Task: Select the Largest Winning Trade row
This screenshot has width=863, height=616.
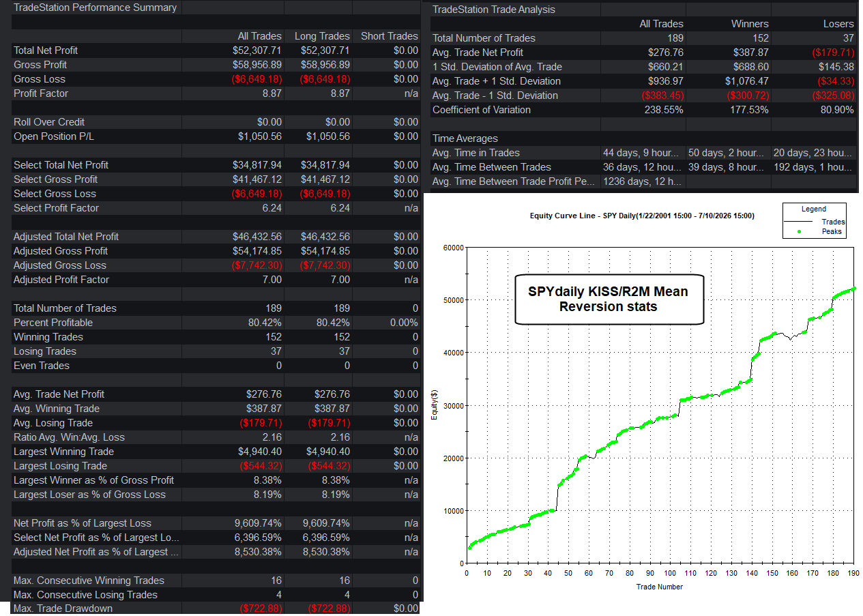Action: pos(216,452)
